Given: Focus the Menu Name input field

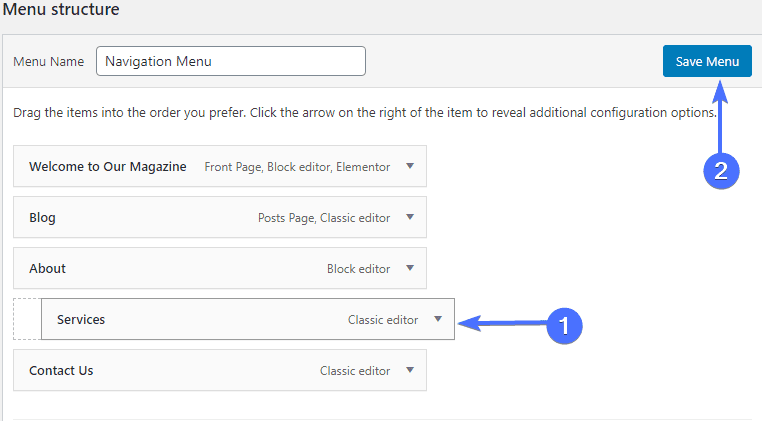Looking at the screenshot, I should point(231,61).
